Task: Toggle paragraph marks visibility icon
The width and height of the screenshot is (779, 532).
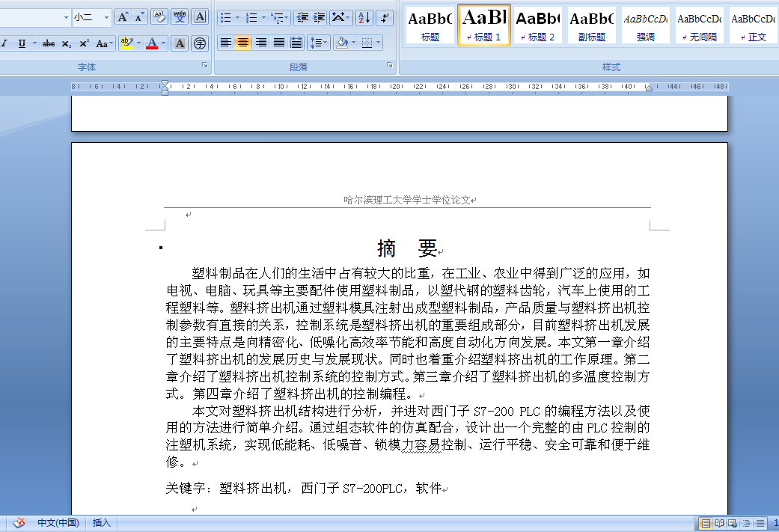Action: 385,17
